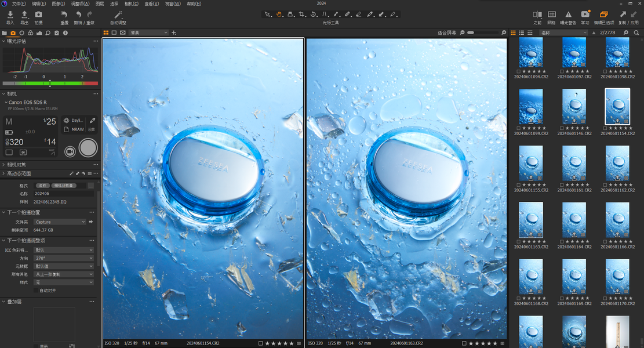Click the redo arrow in 撤销/重做

[89, 15]
